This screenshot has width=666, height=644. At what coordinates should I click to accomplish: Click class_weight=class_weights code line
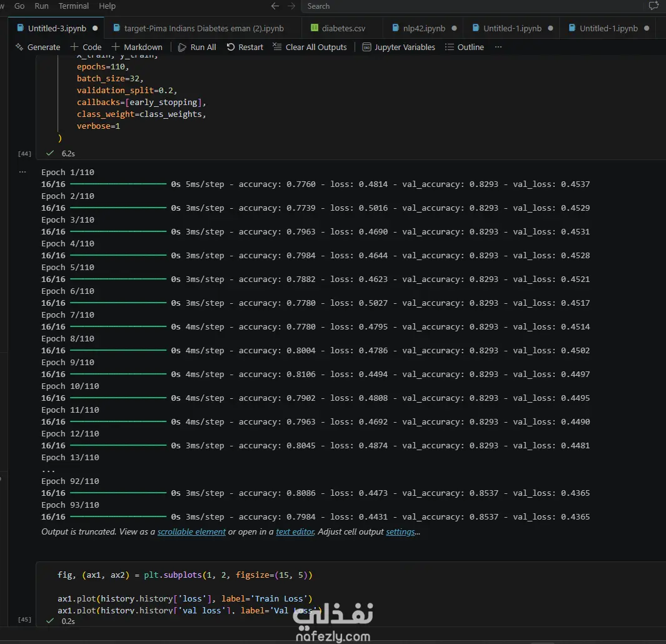coord(141,114)
